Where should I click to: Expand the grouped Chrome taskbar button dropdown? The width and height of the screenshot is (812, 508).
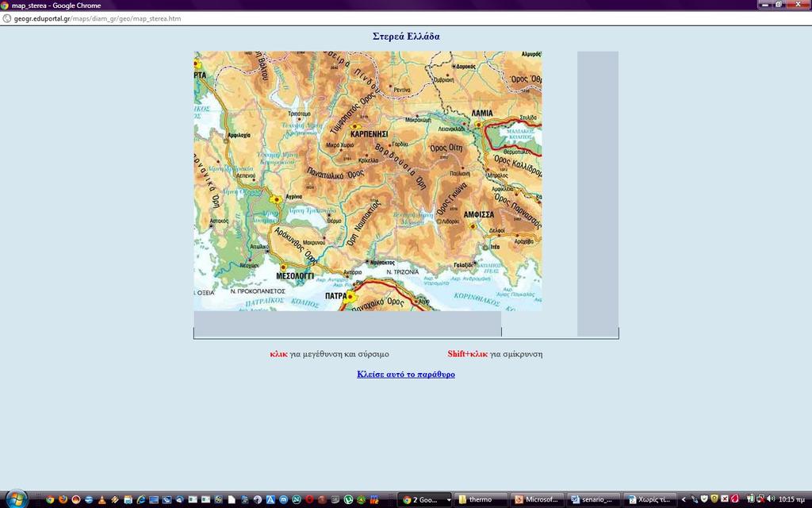449,500
